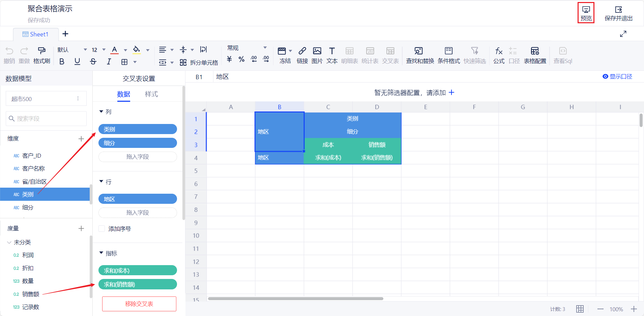Select the Sheet1 tab
The height and width of the screenshot is (316, 644).
tap(36, 34)
